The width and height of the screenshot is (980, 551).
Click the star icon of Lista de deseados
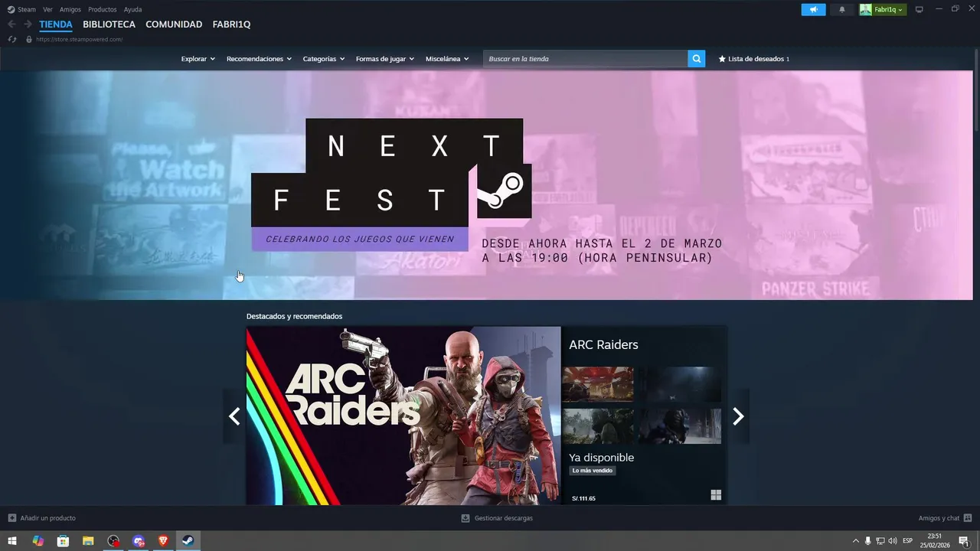722,59
